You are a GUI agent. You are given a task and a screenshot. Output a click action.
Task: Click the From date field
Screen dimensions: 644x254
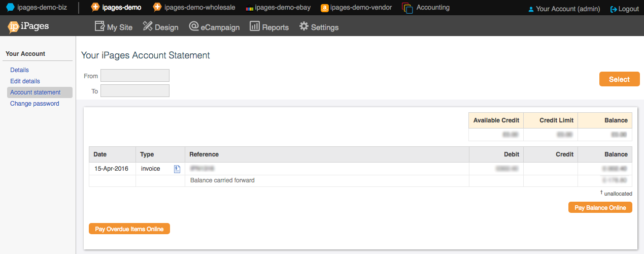[x=134, y=75]
